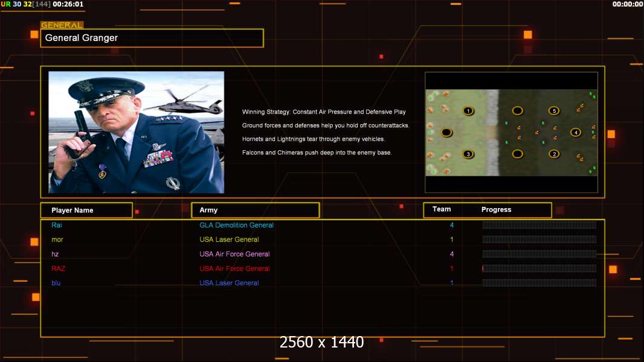Click the General Granger portrait image
This screenshot has height=362, width=644.
pyautogui.click(x=137, y=132)
